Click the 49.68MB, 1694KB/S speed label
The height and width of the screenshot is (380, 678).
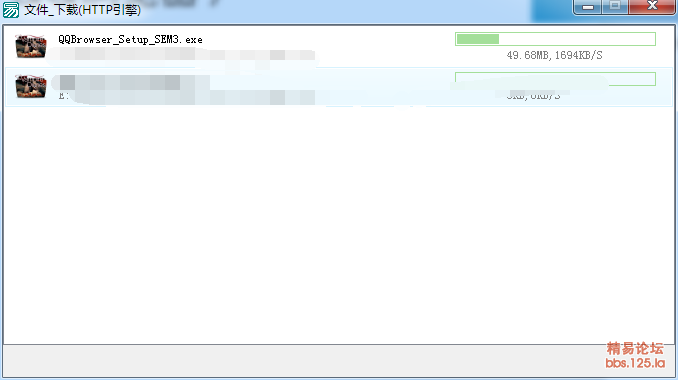pyautogui.click(x=554, y=55)
